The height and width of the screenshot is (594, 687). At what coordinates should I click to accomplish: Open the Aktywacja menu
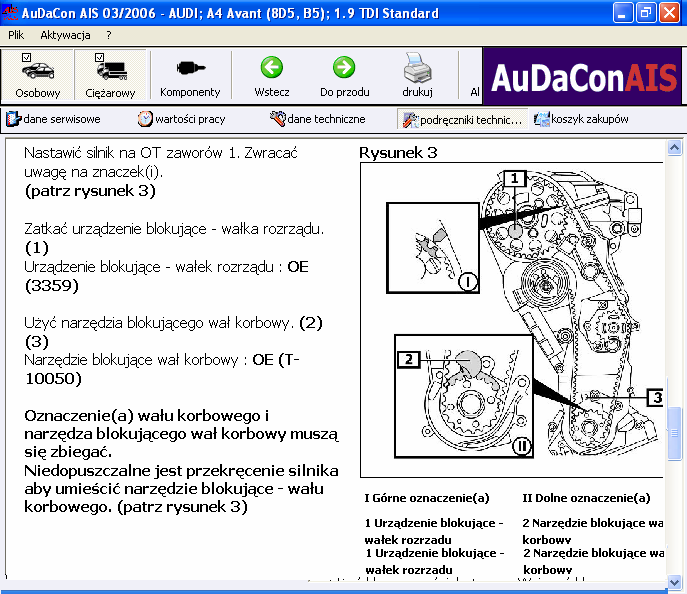65,35
